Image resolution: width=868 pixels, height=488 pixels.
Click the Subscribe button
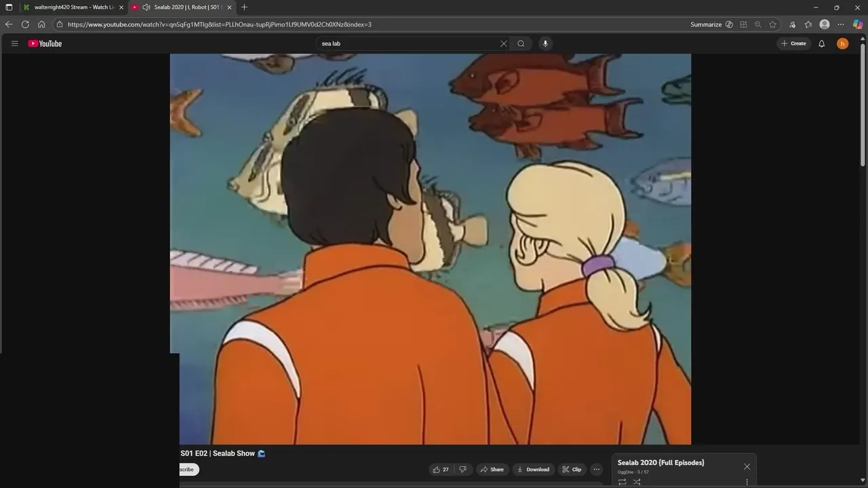point(189,469)
